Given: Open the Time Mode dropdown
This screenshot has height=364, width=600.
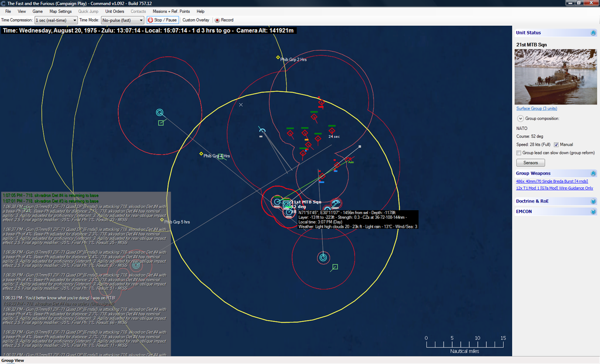Looking at the screenshot, I should (x=122, y=20).
